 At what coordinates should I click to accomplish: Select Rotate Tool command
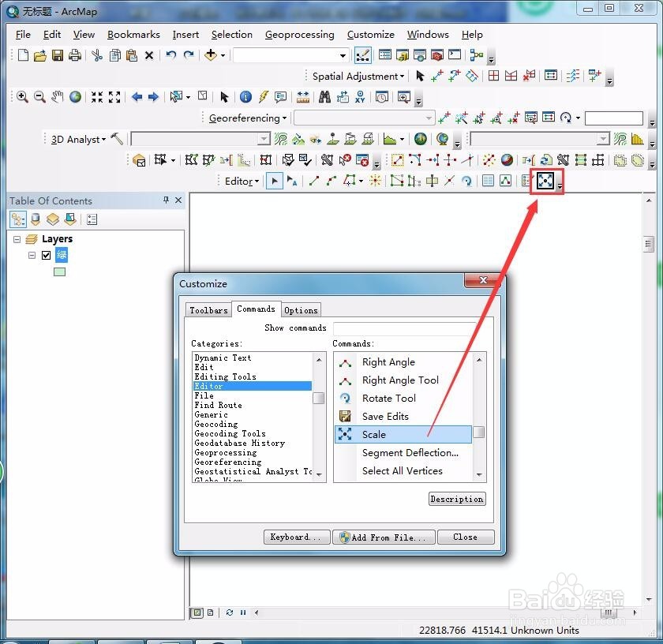point(403,398)
